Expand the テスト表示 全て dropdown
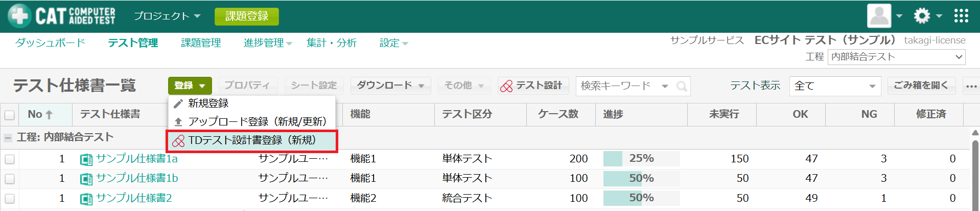Screen dimensions: 980x211 [x=835, y=86]
